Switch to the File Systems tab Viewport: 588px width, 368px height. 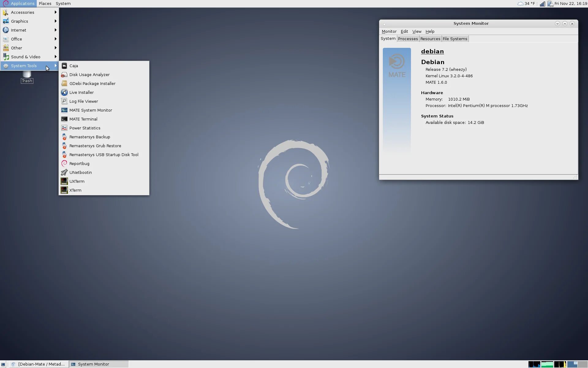click(455, 39)
